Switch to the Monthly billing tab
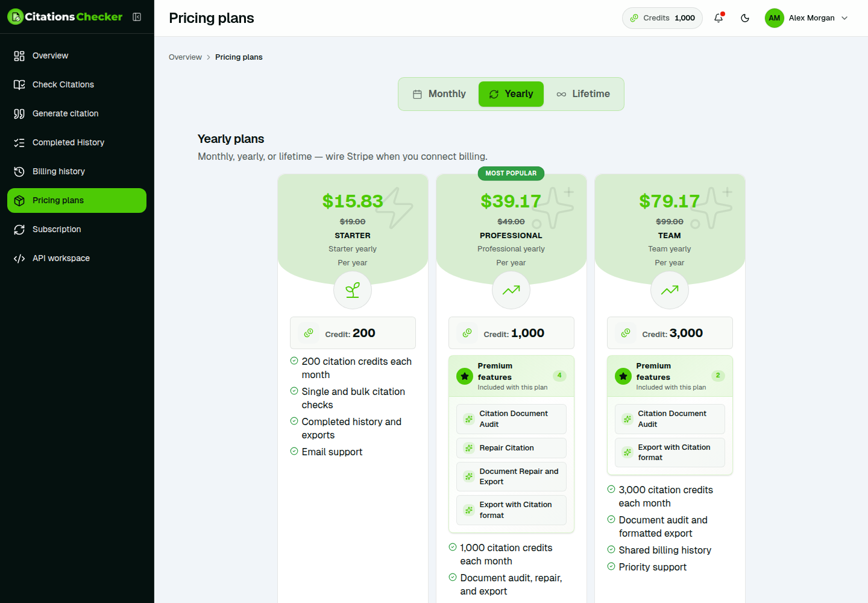Image resolution: width=868 pixels, height=603 pixels. pyautogui.click(x=439, y=94)
